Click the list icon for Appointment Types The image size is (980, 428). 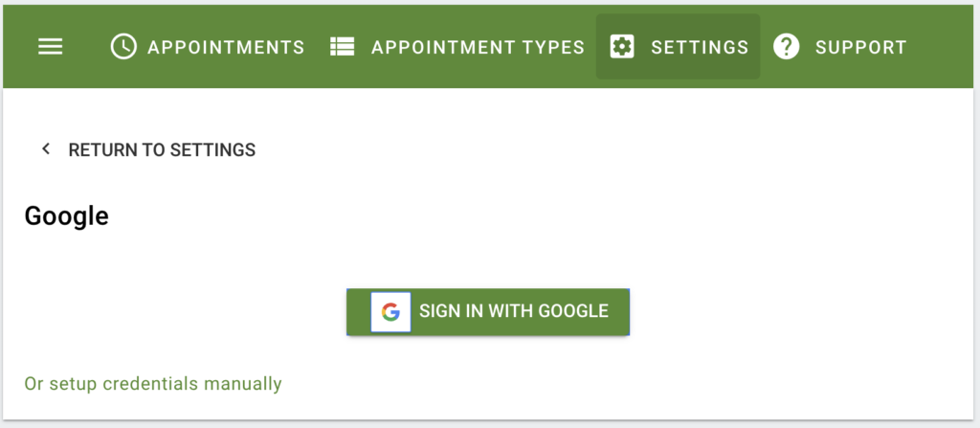point(342,47)
